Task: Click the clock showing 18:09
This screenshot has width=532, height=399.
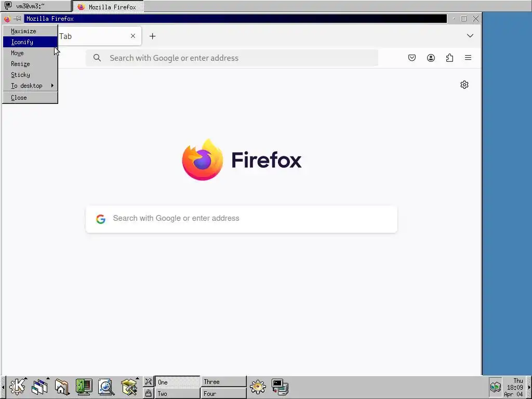Action: tap(515, 387)
